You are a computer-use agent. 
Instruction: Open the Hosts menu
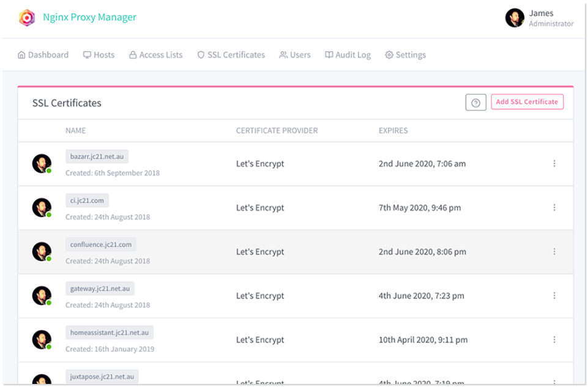tap(99, 55)
